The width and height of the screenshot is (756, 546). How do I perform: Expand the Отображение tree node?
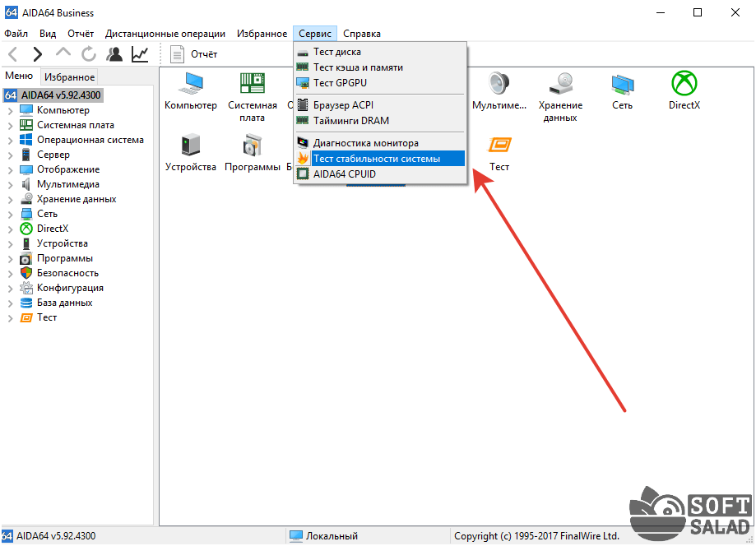tap(10, 170)
